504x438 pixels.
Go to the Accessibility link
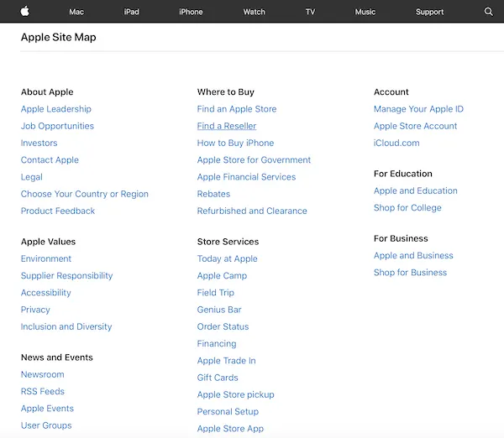[x=46, y=293]
